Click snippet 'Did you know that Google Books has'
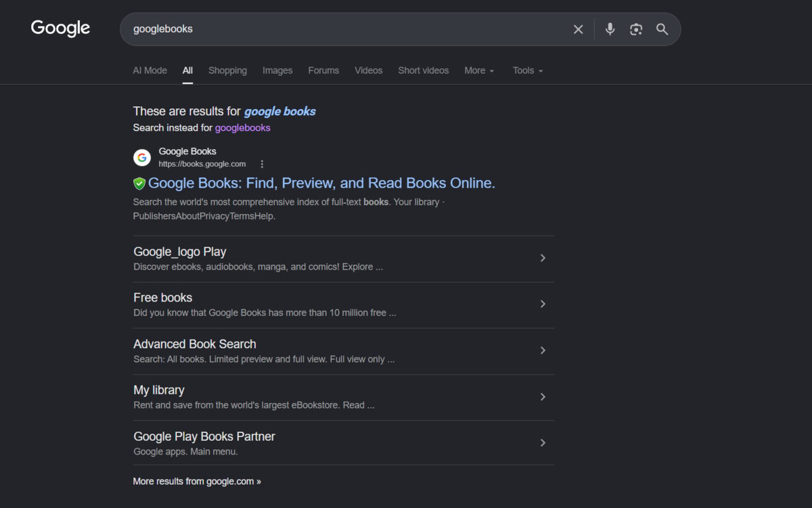This screenshot has width=812, height=508. pos(265,313)
